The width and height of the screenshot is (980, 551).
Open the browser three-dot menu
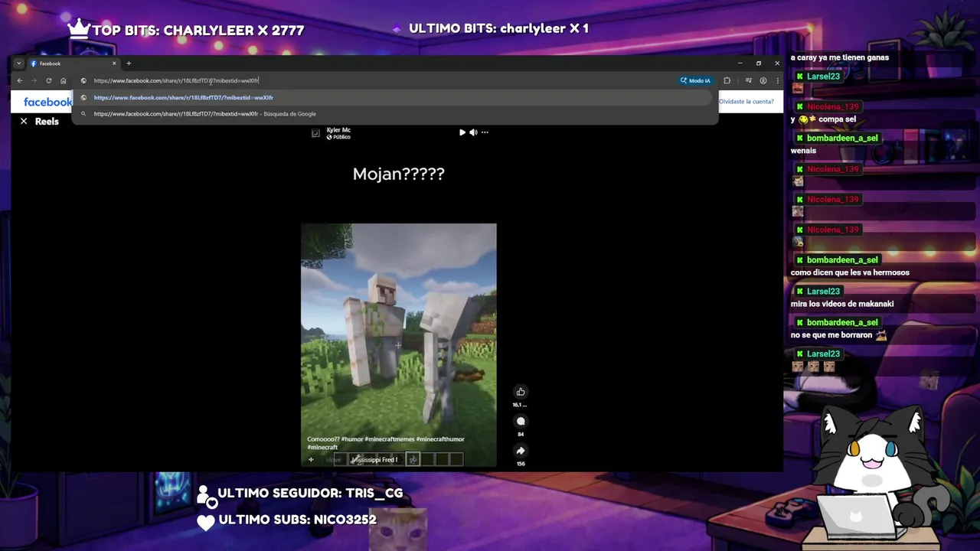click(x=777, y=80)
